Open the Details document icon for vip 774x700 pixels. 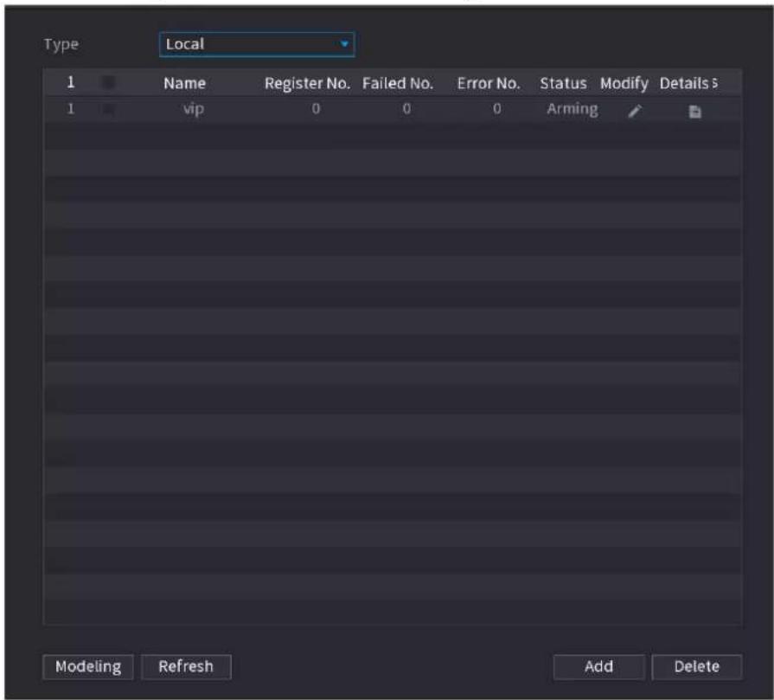(x=695, y=112)
